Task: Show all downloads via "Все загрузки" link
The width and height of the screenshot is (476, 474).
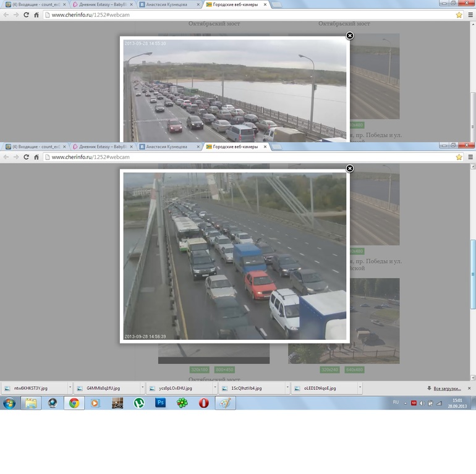Action: click(447, 388)
